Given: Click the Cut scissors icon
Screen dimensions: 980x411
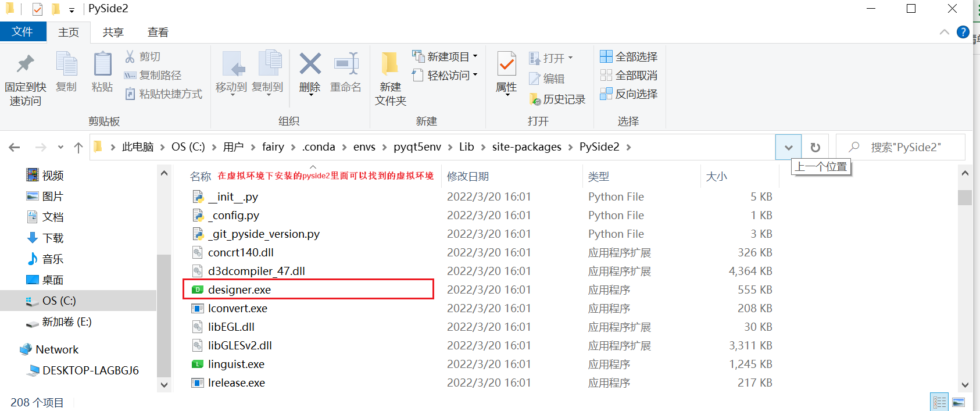Looking at the screenshot, I should pos(130,56).
